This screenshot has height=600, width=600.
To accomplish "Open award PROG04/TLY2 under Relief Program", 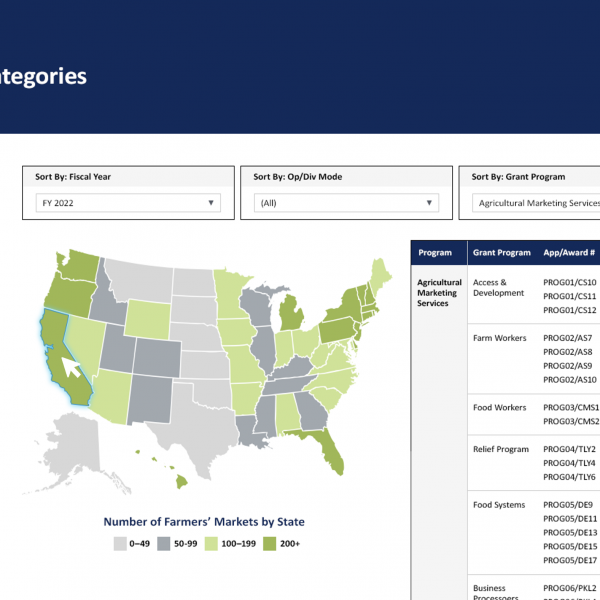I will (569, 450).
